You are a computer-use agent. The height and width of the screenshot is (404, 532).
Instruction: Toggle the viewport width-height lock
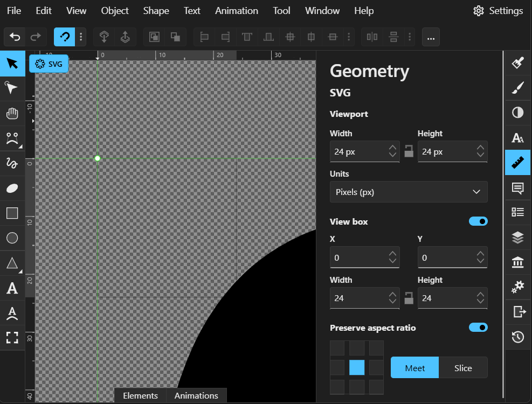[x=409, y=151]
